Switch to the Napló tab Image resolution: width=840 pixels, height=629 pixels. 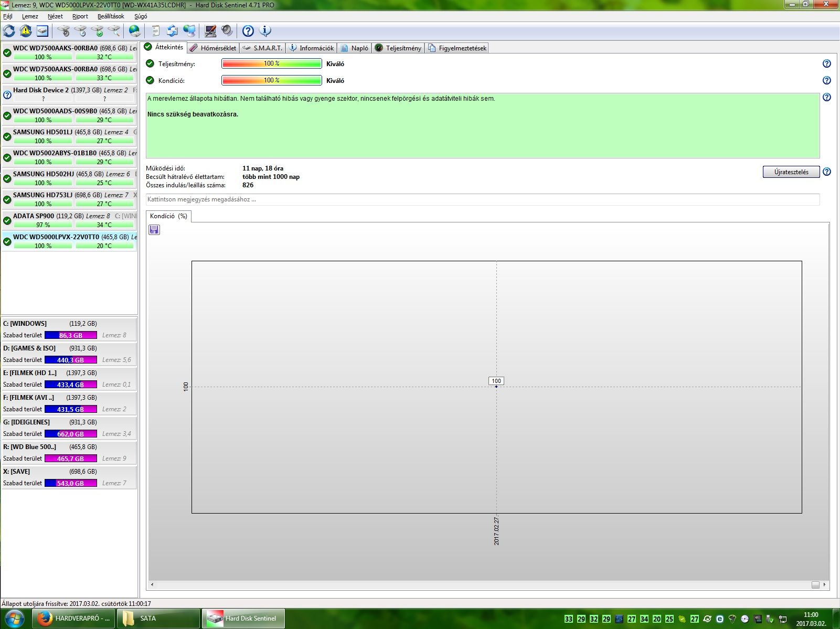pos(354,48)
